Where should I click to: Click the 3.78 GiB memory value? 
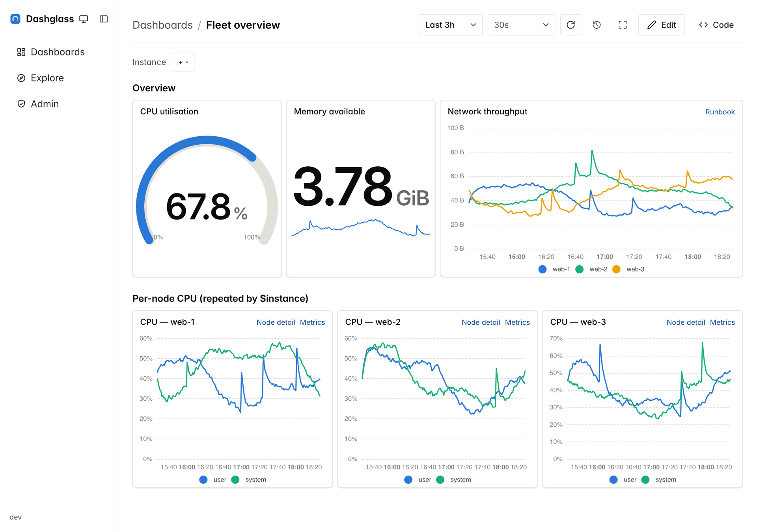pos(361,187)
